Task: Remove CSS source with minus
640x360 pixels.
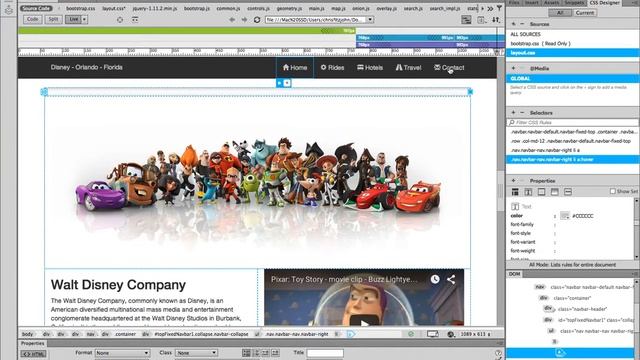Action: tap(522, 24)
